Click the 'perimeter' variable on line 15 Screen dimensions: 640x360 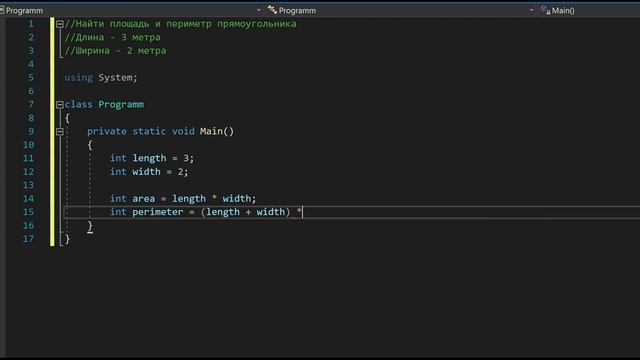(x=158, y=212)
